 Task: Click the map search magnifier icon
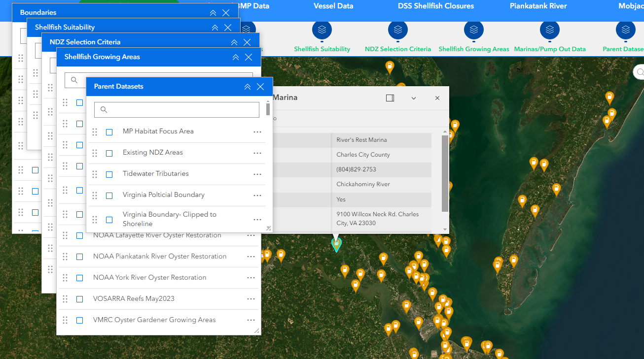pos(639,71)
